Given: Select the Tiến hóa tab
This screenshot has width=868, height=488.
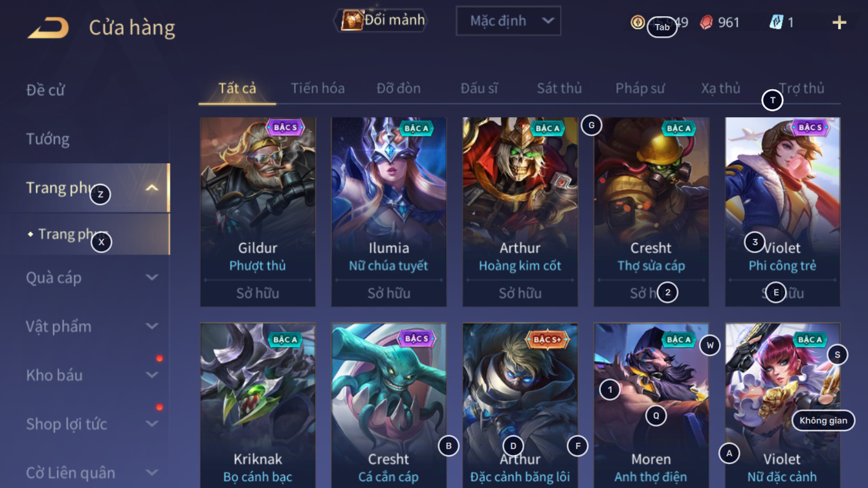Looking at the screenshot, I should 318,88.
